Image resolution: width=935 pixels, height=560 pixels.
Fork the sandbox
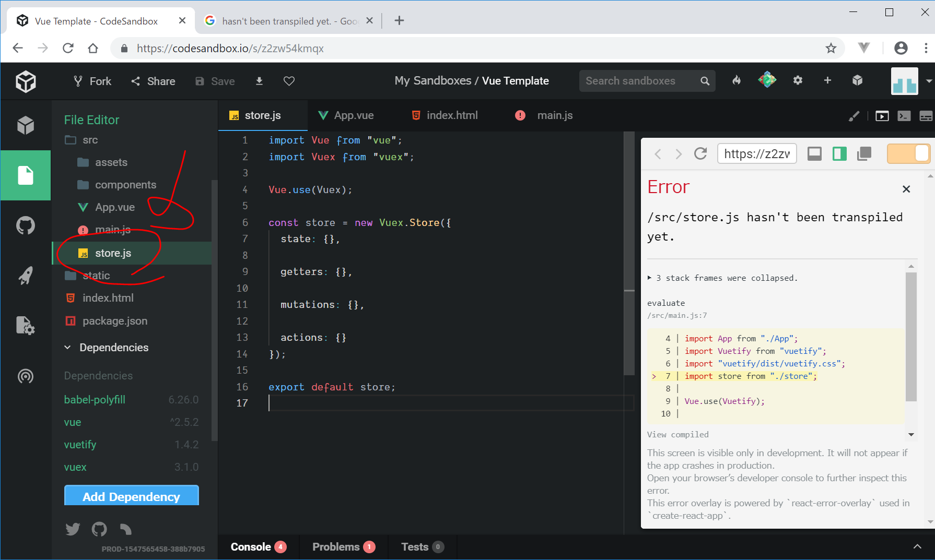coord(92,81)
